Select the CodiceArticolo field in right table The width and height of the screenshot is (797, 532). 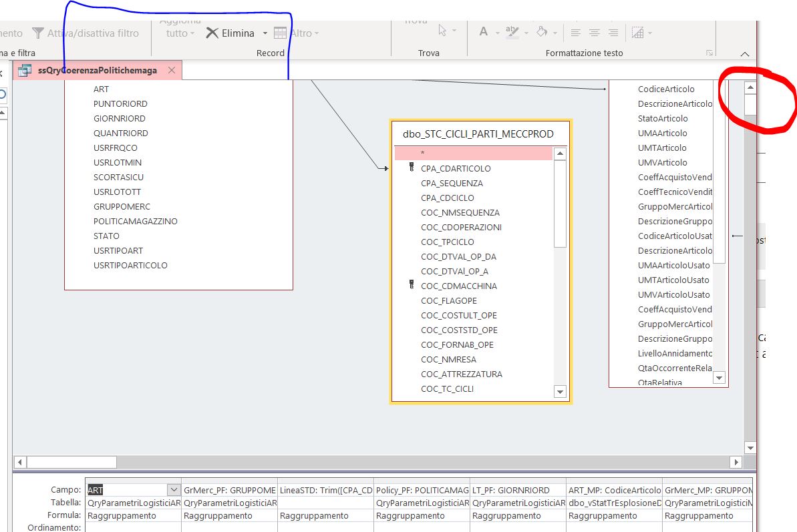(x=666, y=89)
